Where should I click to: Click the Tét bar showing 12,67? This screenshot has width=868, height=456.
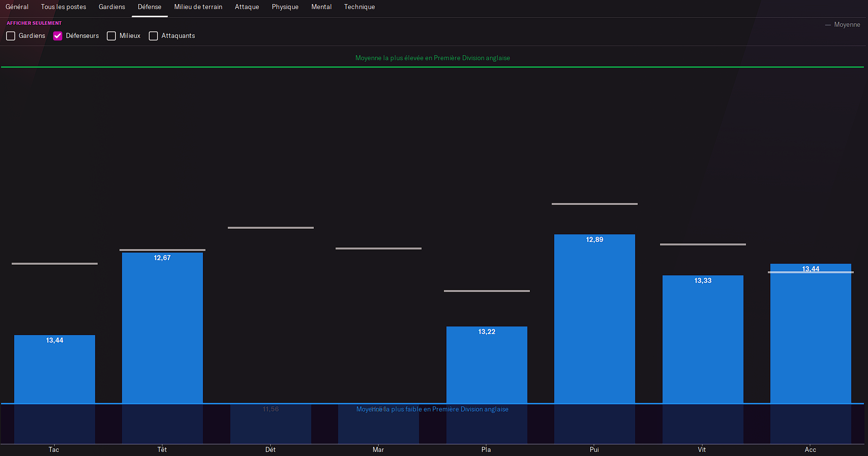[x=162, y=348]
